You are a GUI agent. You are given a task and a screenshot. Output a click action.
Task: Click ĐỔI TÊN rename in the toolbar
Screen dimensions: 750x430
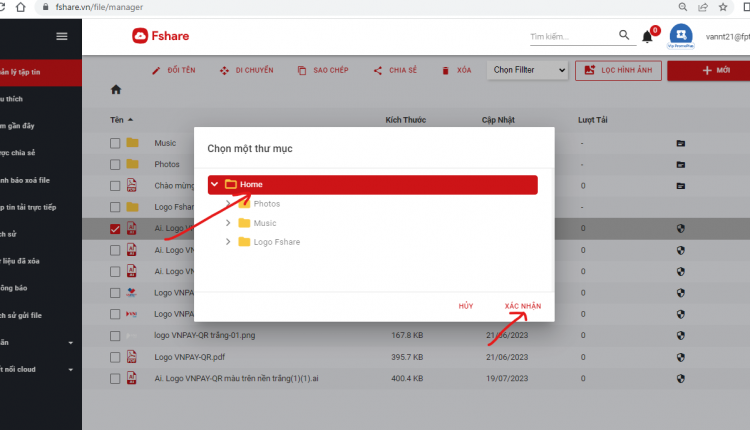[174, 70]
